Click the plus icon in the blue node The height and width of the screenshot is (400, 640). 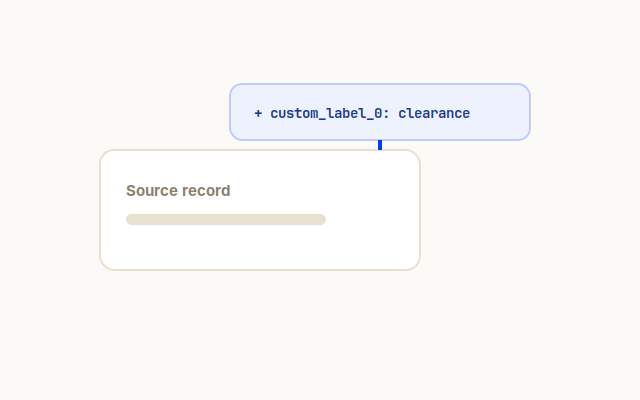(258, 113)
